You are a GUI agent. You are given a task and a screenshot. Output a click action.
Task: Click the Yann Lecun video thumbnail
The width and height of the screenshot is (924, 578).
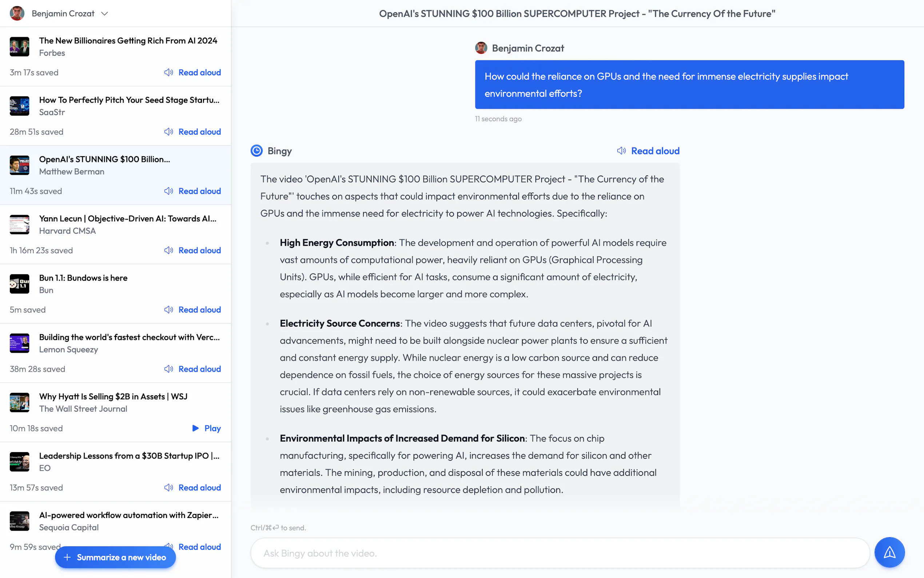(20, 225)
